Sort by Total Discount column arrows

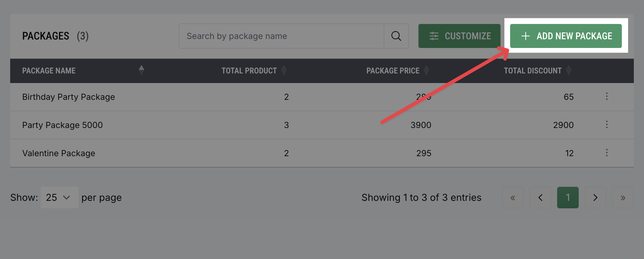pos(569,71)
